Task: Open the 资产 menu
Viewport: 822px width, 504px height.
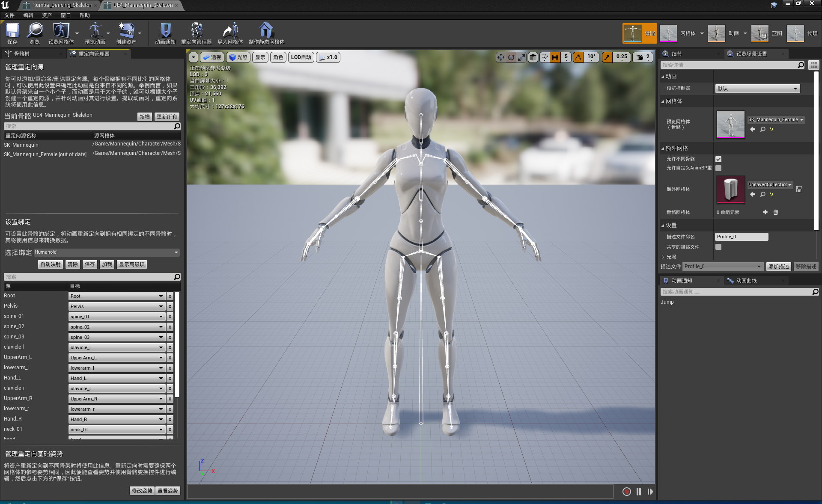Action: (47, 15)
